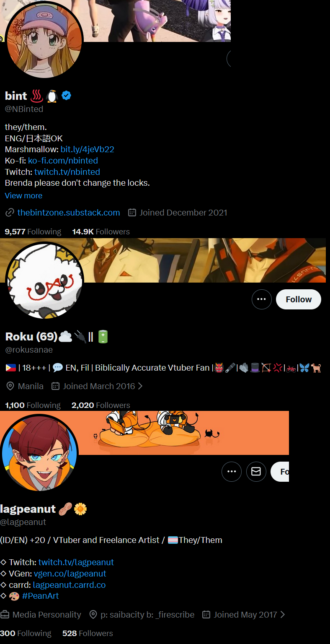Click bint's blue verified badge

(66, 96)
